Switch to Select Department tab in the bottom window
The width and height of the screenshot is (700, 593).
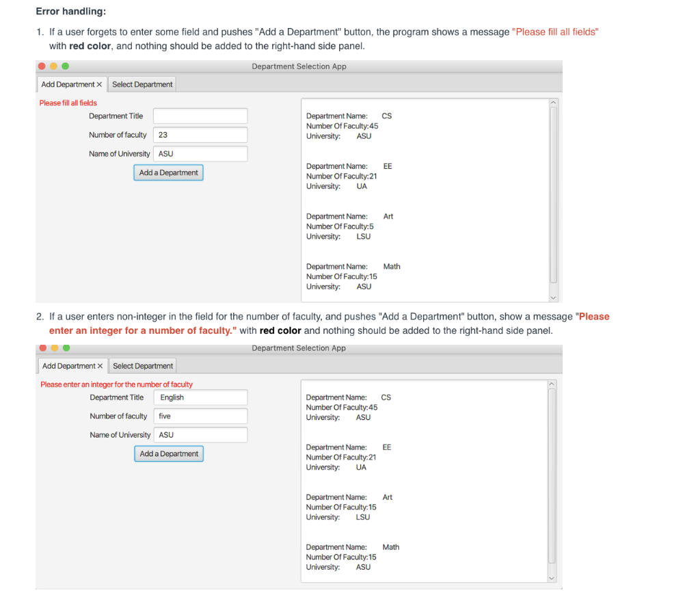coord(142,366)
